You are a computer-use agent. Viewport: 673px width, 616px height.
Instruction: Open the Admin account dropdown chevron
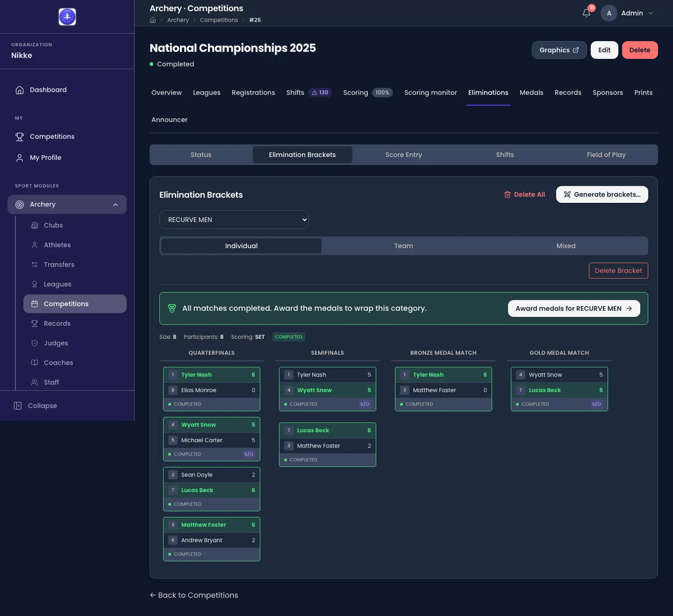(x=651, y=13)
